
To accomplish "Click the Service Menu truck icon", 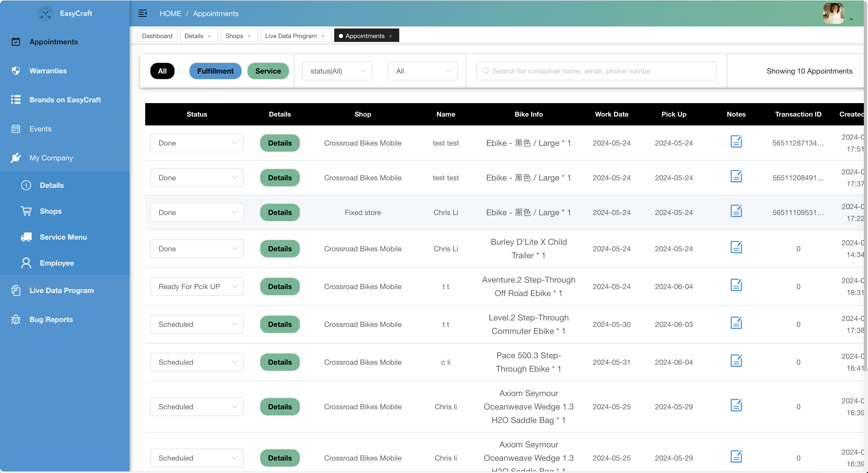I will pyautogui.click(x=26, y=237).
